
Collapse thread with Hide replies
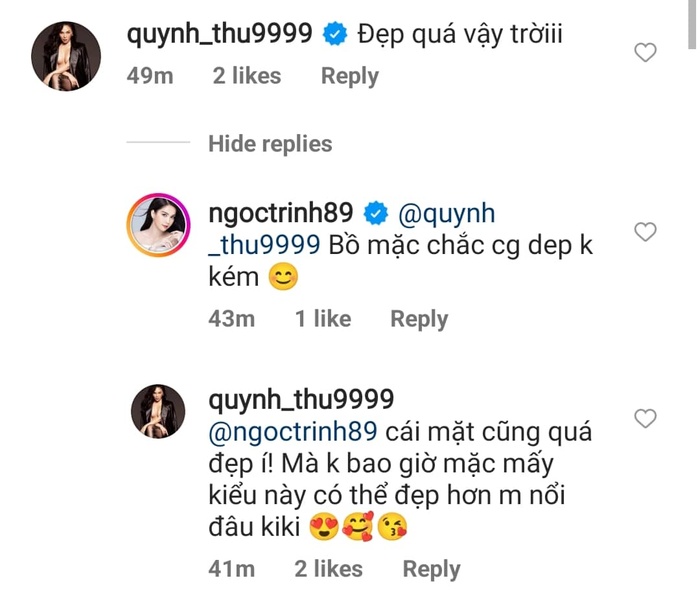(x=270, y=144)
